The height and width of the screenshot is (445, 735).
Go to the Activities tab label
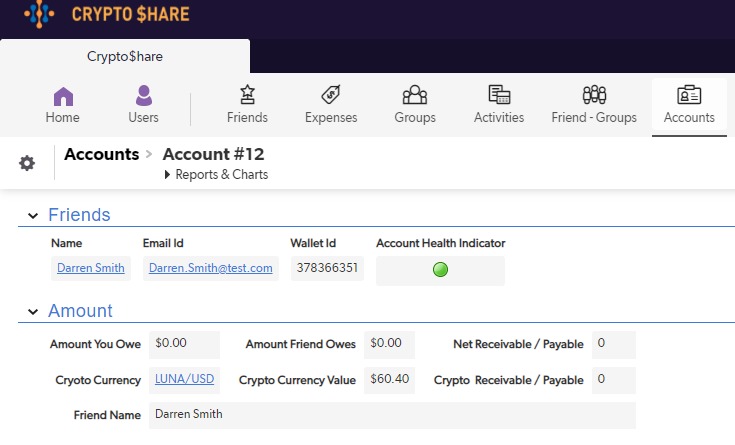coord(499,117)
